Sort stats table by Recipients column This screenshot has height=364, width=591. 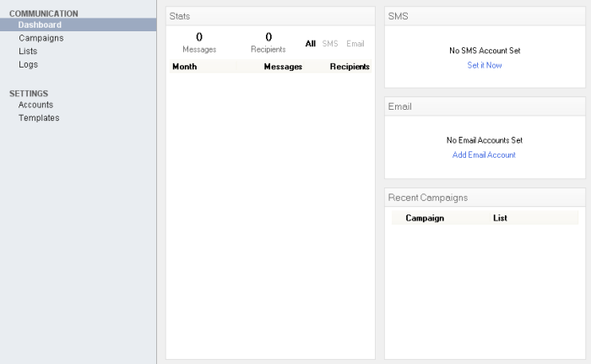350,67
